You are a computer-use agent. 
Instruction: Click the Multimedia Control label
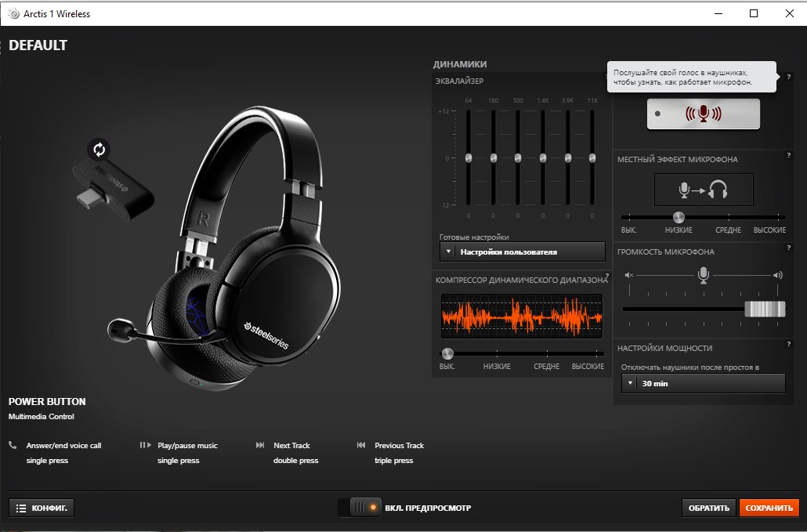tap(42, 417)
